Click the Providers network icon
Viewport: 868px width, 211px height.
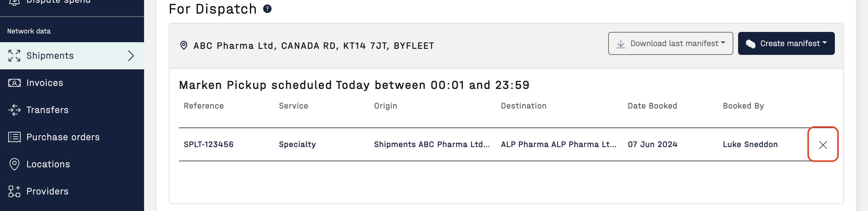point(14,191)
